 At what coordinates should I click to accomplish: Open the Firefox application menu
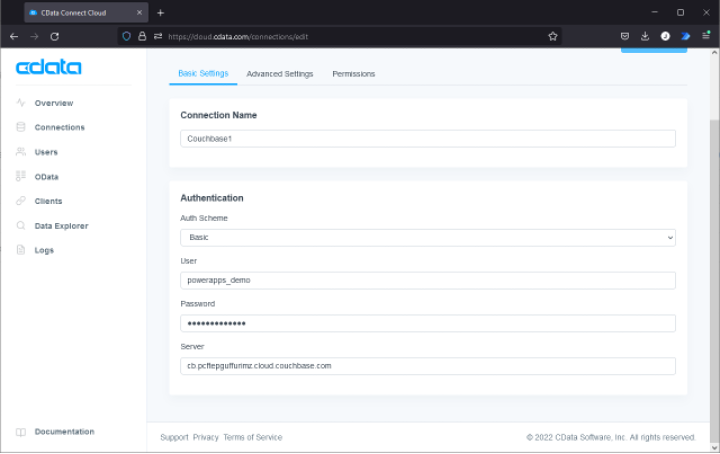[x=706, y=36]
